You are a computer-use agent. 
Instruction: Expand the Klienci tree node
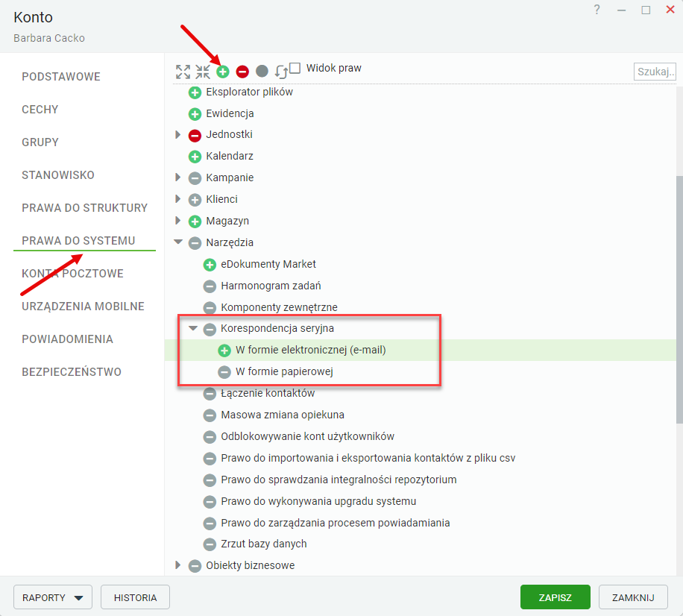pyautogui.click(x=177, y=198)
